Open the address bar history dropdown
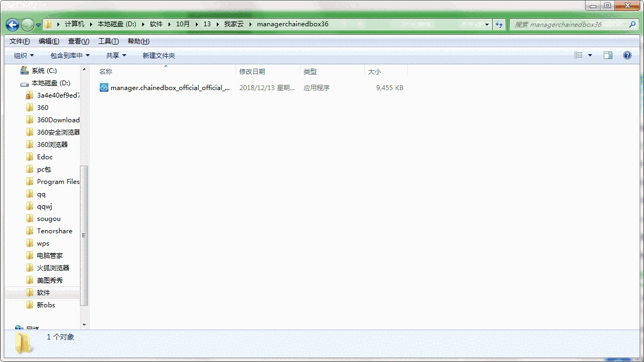The image size is (644, 362). click(x=487, y=24)
